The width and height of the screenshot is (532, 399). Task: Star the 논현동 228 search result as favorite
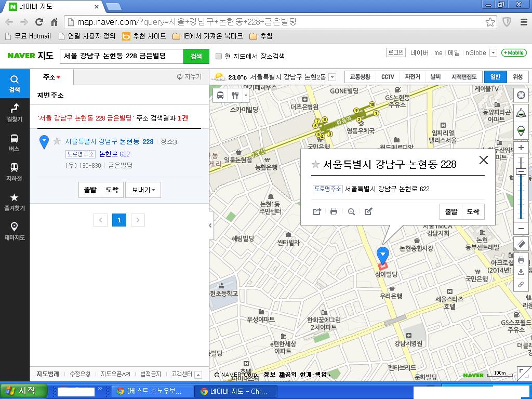click(x=57, y=141)
